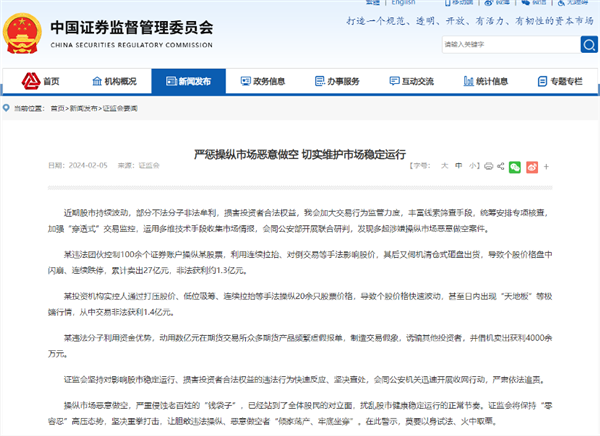The height and width of the screenshot is (436, 600).
Task: Set font size to 小
Action: 469,165
